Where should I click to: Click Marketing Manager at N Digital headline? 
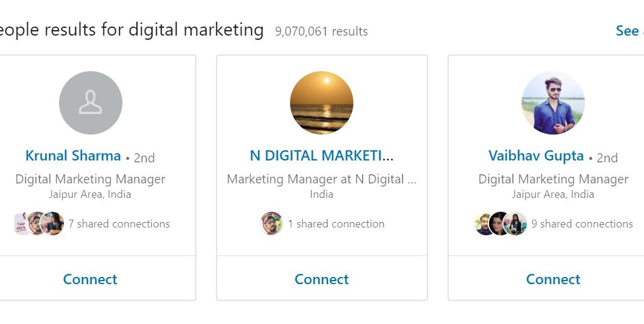coord(321,179)
